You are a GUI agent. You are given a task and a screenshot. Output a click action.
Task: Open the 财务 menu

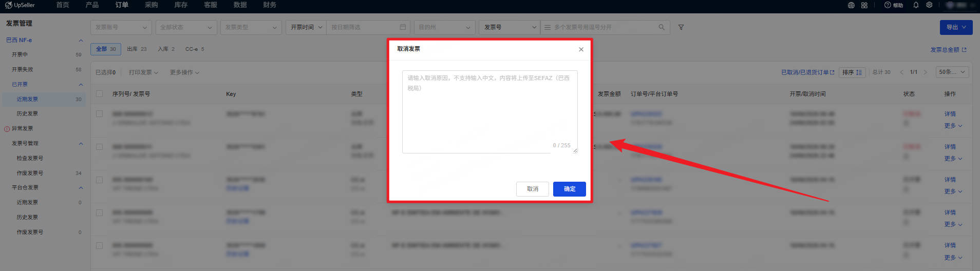click(270, 5)
